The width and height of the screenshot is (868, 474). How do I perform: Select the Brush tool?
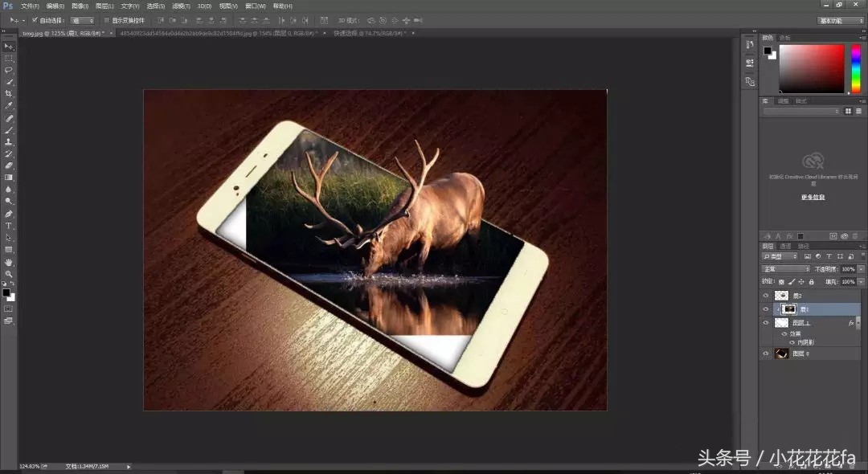(9, 130)
